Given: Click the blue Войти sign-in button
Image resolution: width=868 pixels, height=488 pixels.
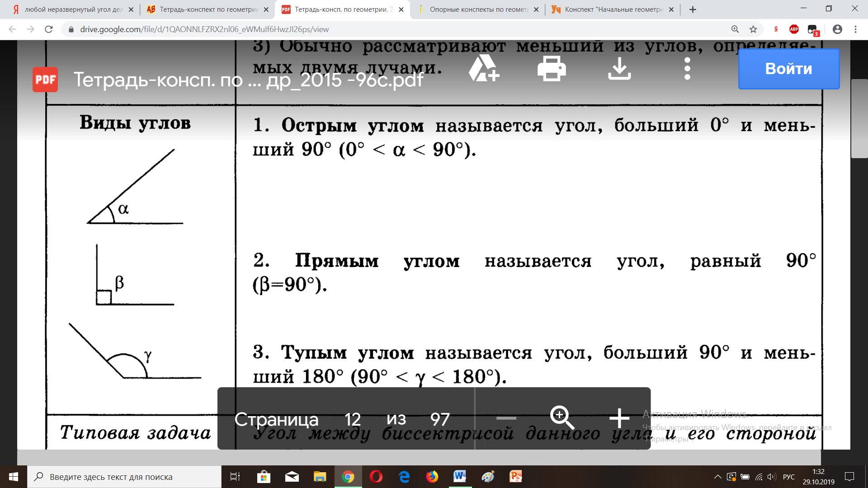Looking at the screenshot, I should pyautogui.click(x=789, y=69).
